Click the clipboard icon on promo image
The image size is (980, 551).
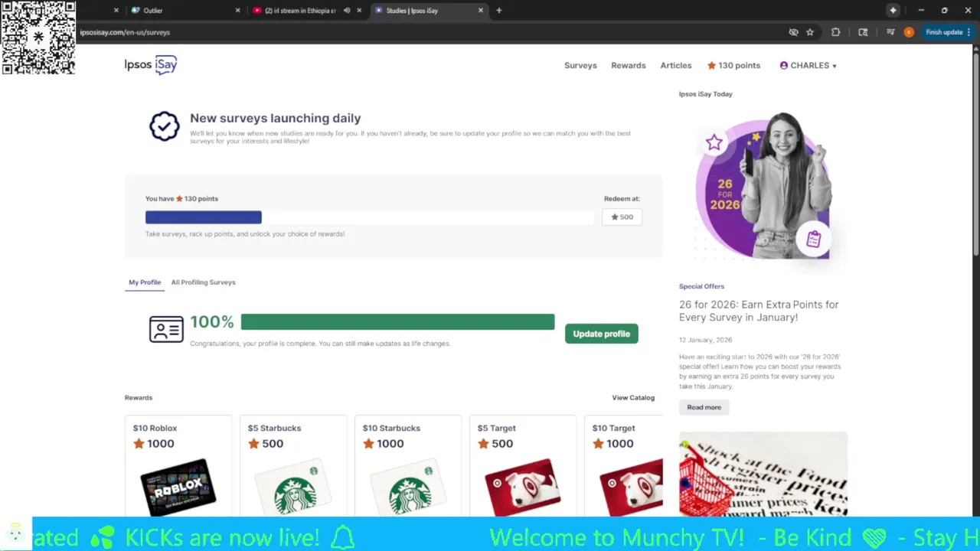(813, 240)
